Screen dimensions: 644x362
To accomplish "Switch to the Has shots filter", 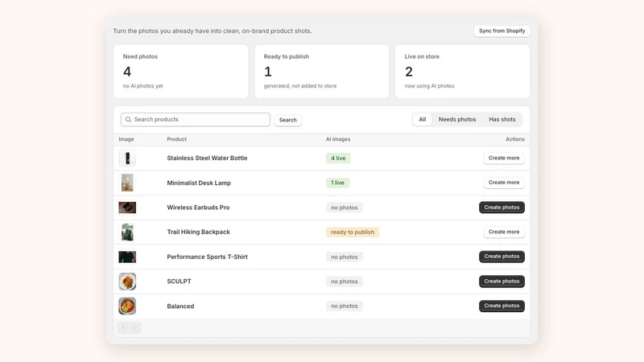I will pyautogui.click(x=502, y=119).
